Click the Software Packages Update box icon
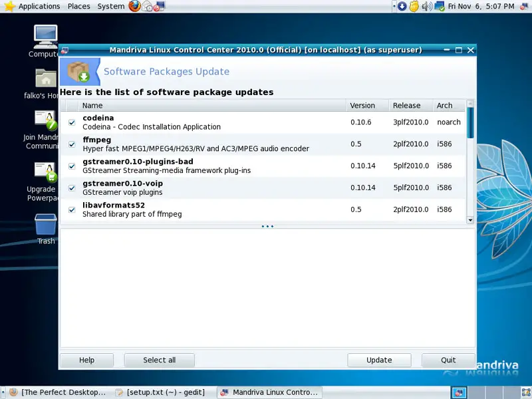This screenshot has height=399, width=532. tap(78, 71)
